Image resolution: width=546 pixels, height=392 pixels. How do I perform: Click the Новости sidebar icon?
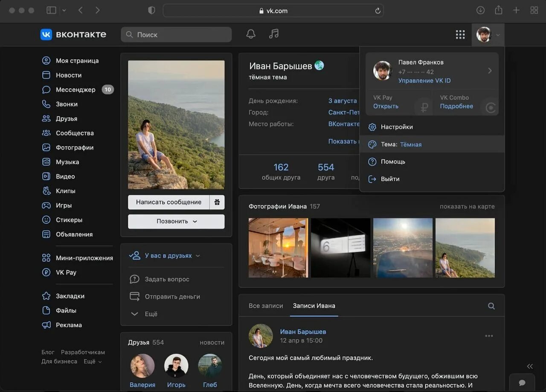click(x=46, y=75)
